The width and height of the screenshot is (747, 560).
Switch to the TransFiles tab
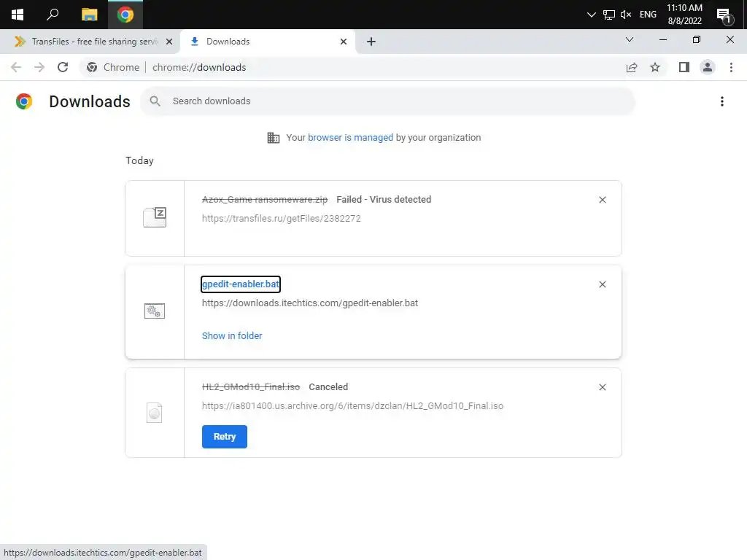90,42
